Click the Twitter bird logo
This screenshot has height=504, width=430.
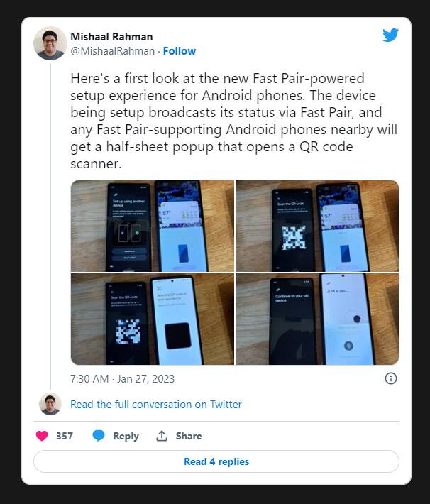pos(391,36)
